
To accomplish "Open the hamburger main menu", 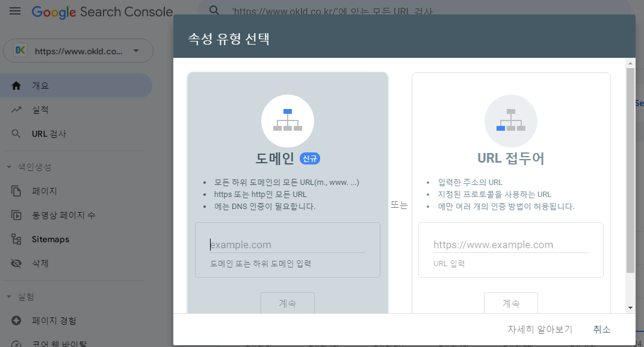I will point(15,11).
